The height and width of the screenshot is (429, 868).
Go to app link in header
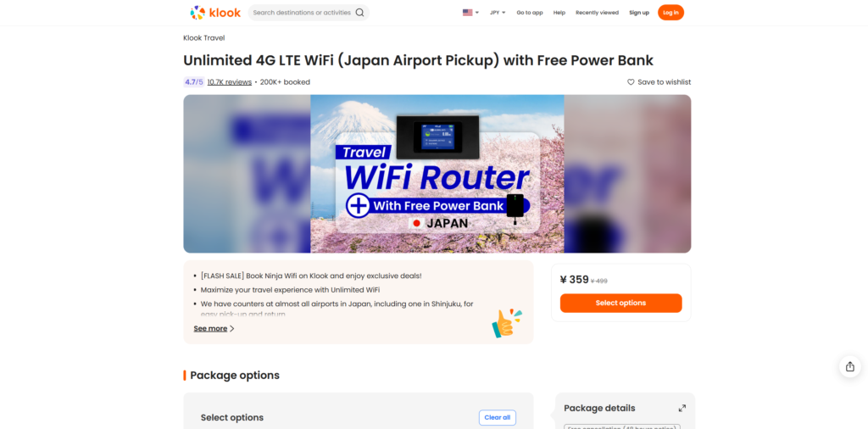(x=530, y=13)
